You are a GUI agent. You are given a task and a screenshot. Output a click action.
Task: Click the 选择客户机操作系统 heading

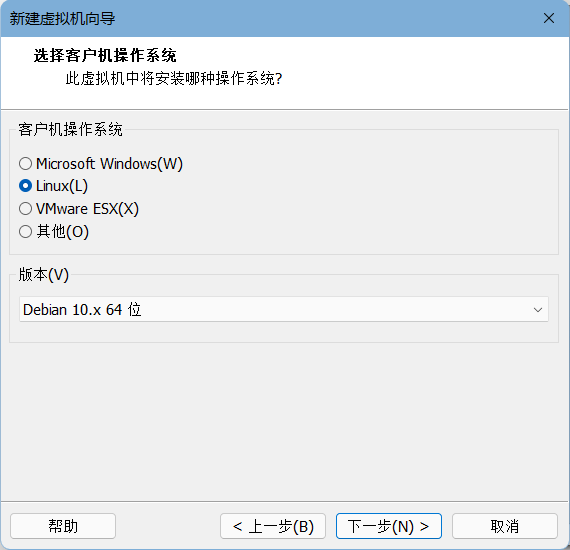[x=105, y=56]
